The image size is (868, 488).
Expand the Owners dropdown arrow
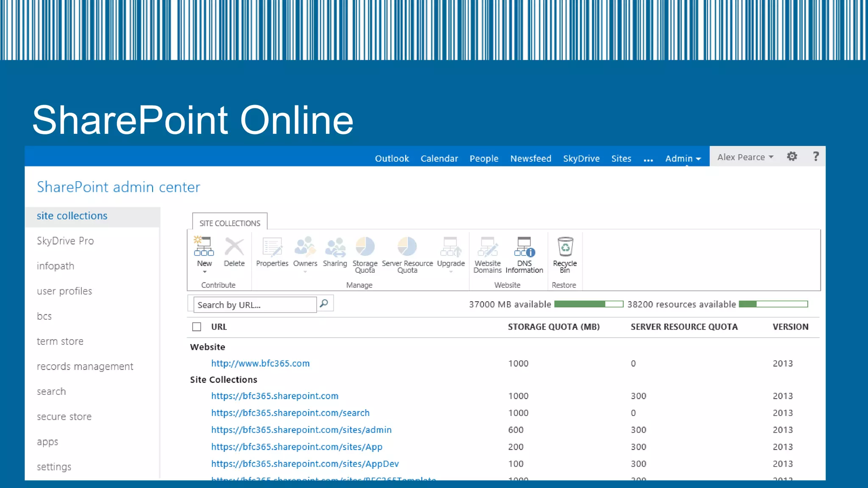pos(305,272)
